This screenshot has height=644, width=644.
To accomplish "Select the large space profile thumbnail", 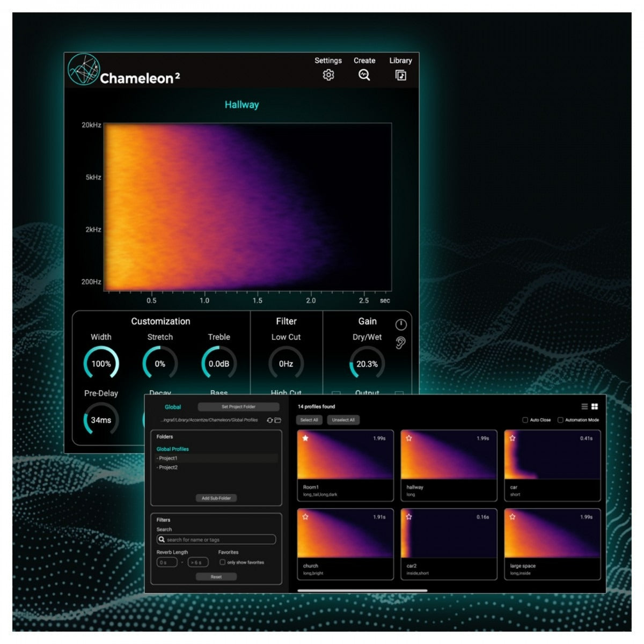I will click(552, 533).
